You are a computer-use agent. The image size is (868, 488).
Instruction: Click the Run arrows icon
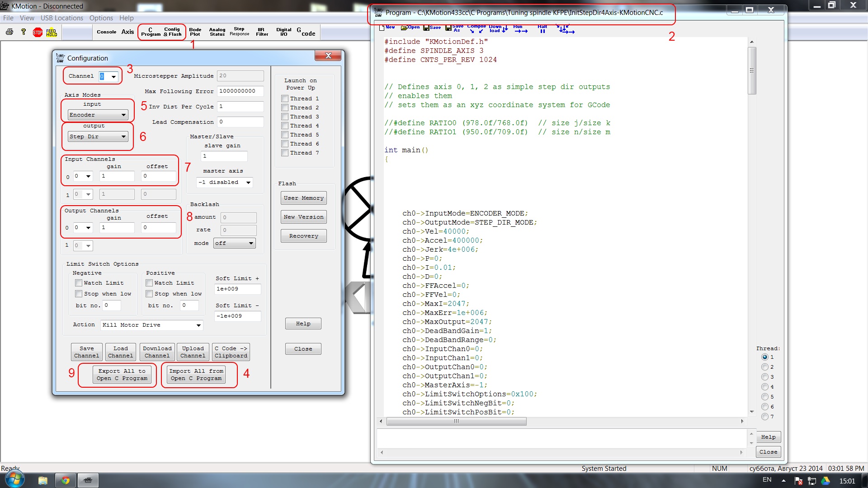pos(520,29)
